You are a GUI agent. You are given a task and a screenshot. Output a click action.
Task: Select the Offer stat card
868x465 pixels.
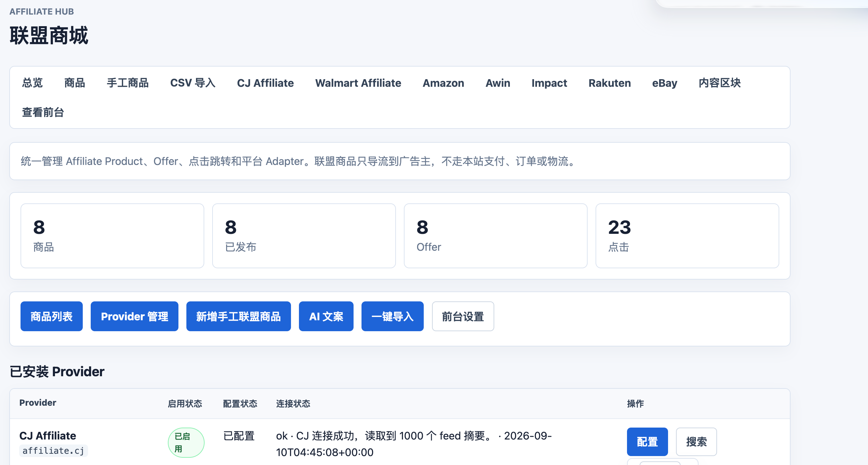point(496,236)
